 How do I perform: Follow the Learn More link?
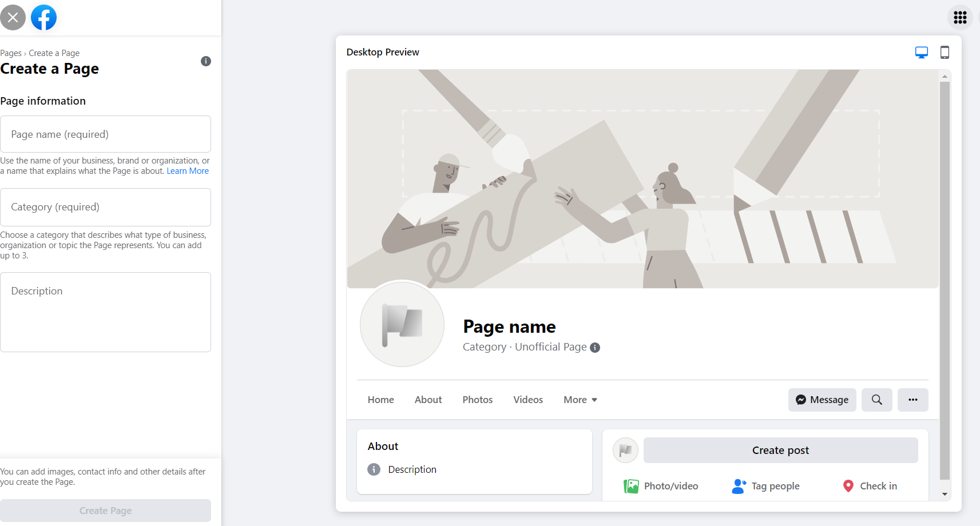[188, 171]
